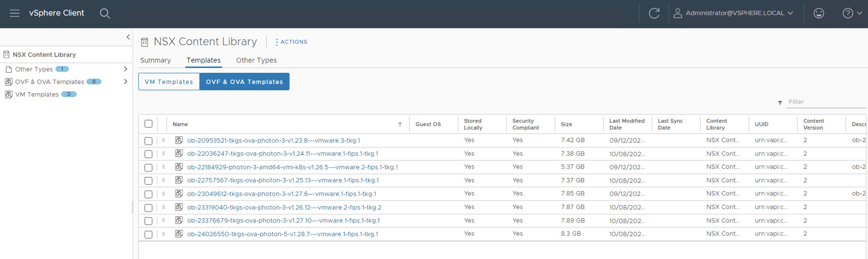Viewport: 868px width, 259px height.
Task: Open the ob-22184929 photon-3-amd64 template link
Action: tap(292, 167)
